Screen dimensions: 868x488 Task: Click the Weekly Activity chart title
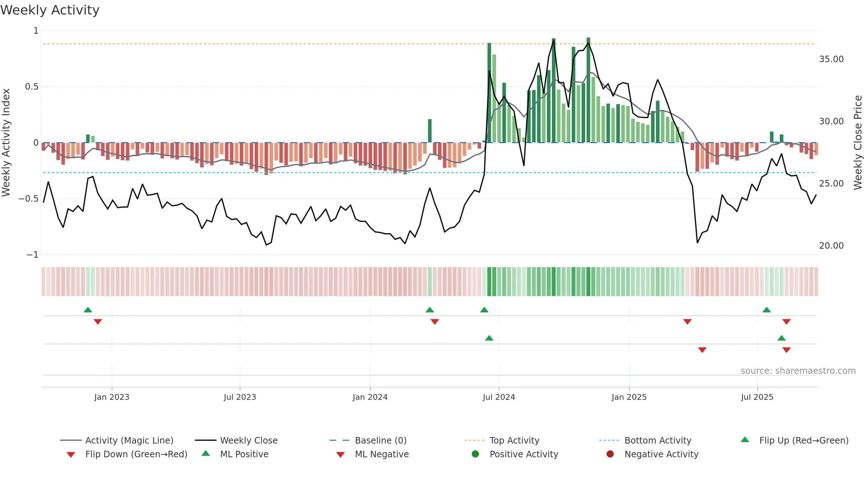coord(50,10)
